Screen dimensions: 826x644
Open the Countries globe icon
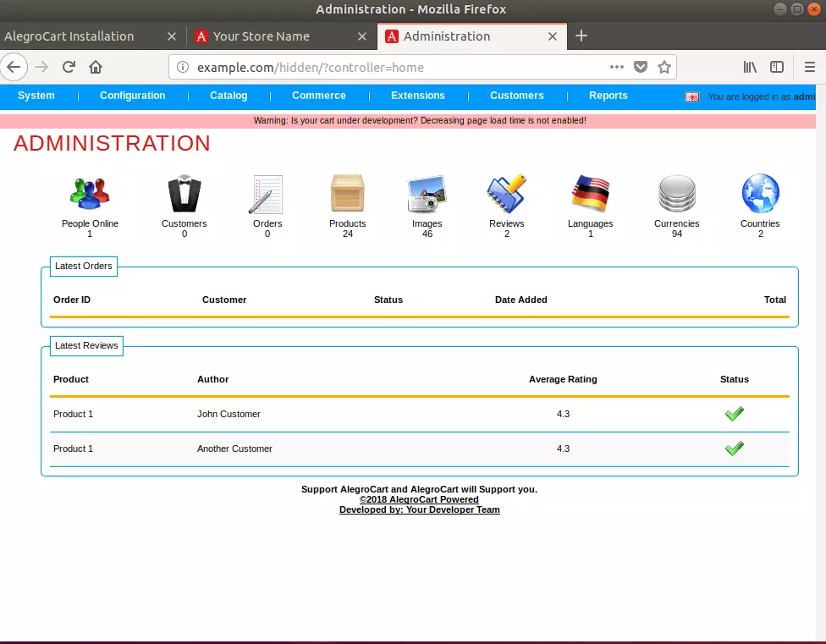tap(760, 193)
